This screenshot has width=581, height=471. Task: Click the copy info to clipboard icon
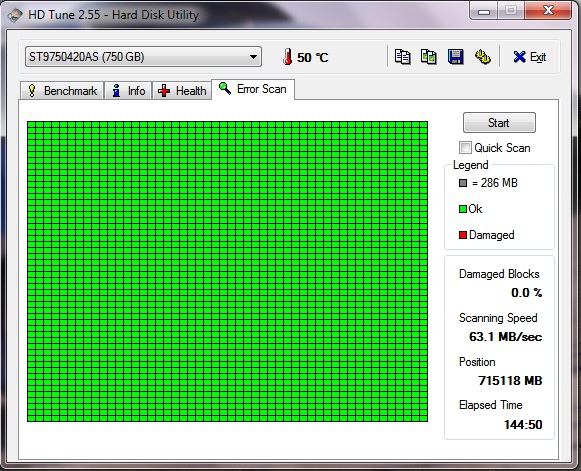[402, 57]
